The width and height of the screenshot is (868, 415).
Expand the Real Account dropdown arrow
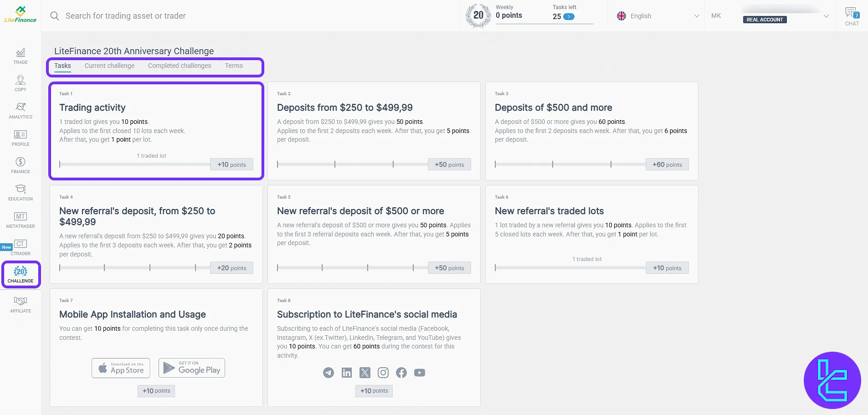[826, 16]
